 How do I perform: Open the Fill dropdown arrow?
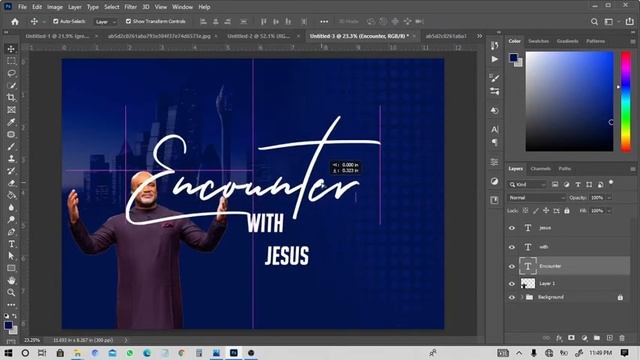[x=609, y=211]
